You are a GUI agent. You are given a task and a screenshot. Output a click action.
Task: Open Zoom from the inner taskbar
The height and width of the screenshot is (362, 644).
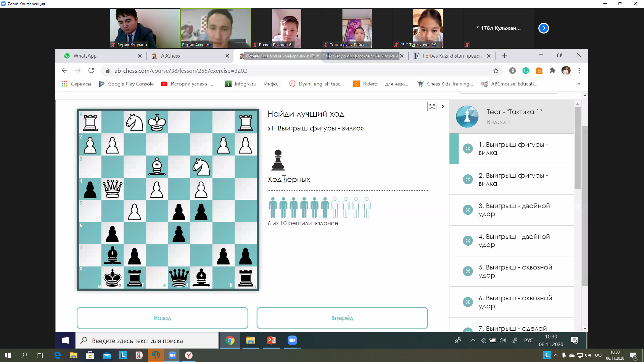(292, 341)
